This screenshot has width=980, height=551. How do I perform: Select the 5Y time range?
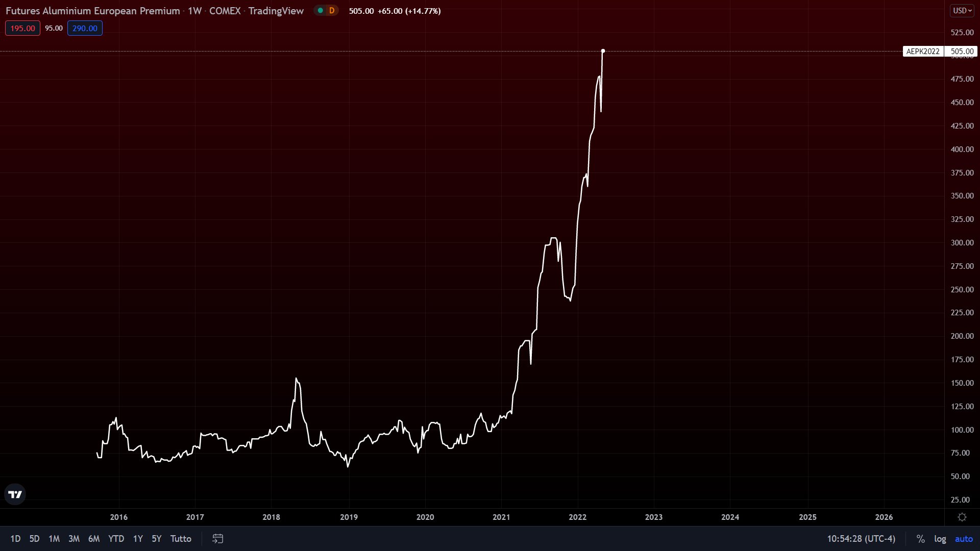pos(156,539)
